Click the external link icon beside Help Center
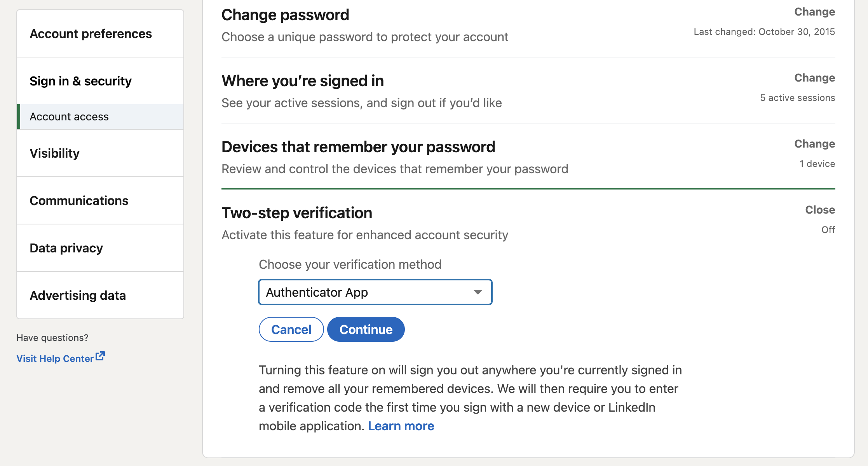This screenshot has width=868, height=466. pos(100,356)
